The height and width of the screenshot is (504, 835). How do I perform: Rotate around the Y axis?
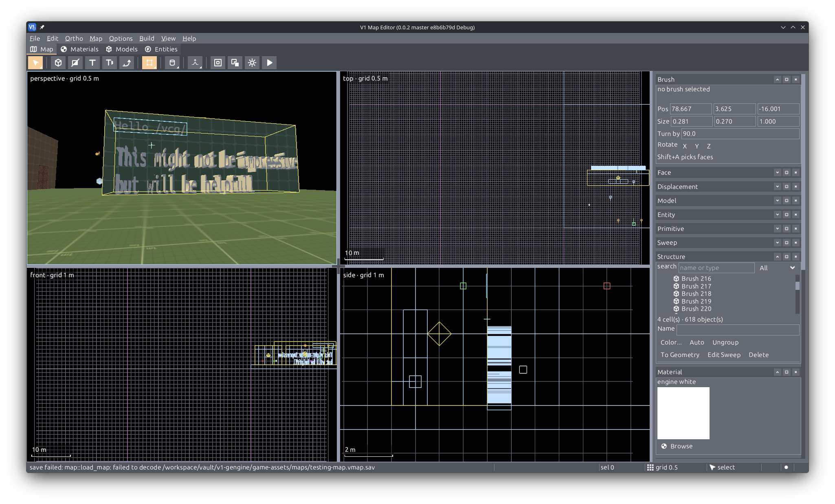point(697,146)
